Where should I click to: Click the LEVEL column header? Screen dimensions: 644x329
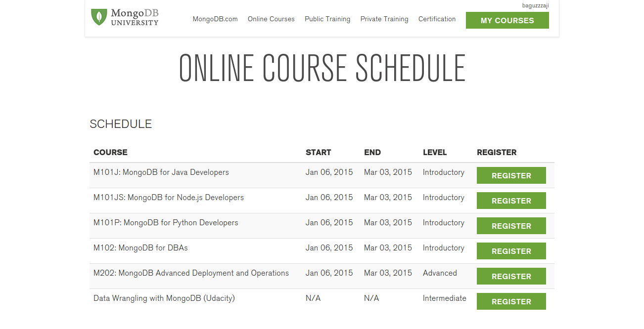pos(435,152)
